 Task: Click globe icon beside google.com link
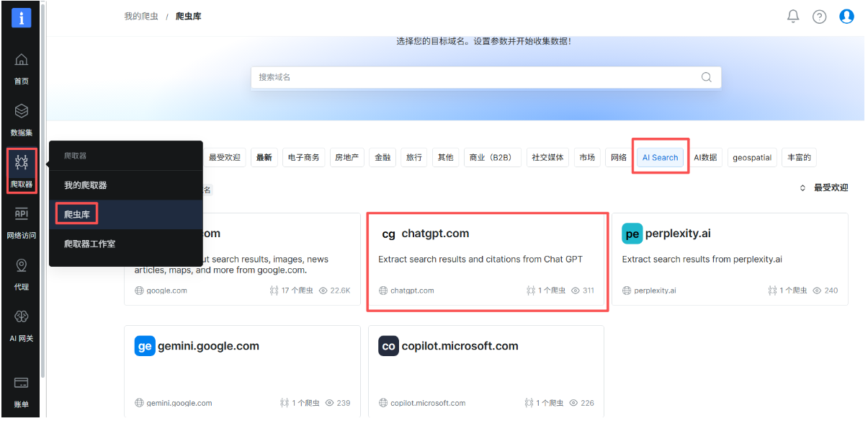click(139, 291)
